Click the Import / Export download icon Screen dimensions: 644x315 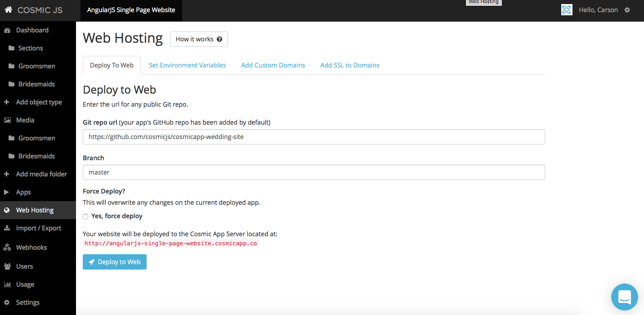coord(7,228)
